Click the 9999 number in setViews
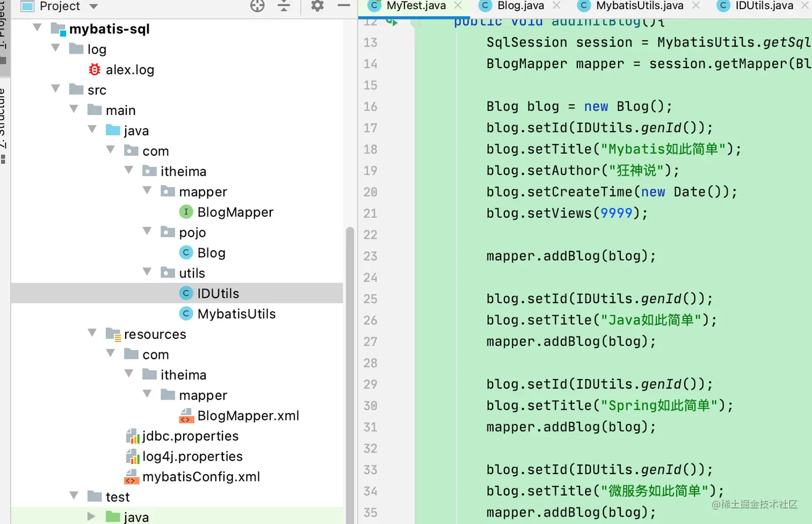This screenshot has height=524, width=812. tap(616, 213)
